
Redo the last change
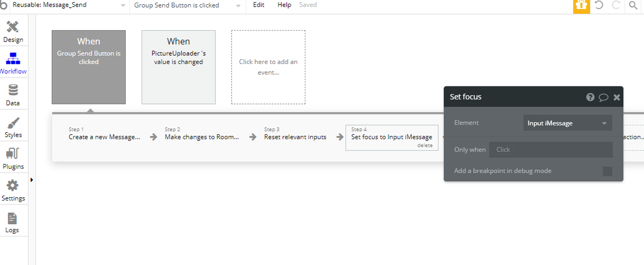pyautogui.click(x=616, y=5)
